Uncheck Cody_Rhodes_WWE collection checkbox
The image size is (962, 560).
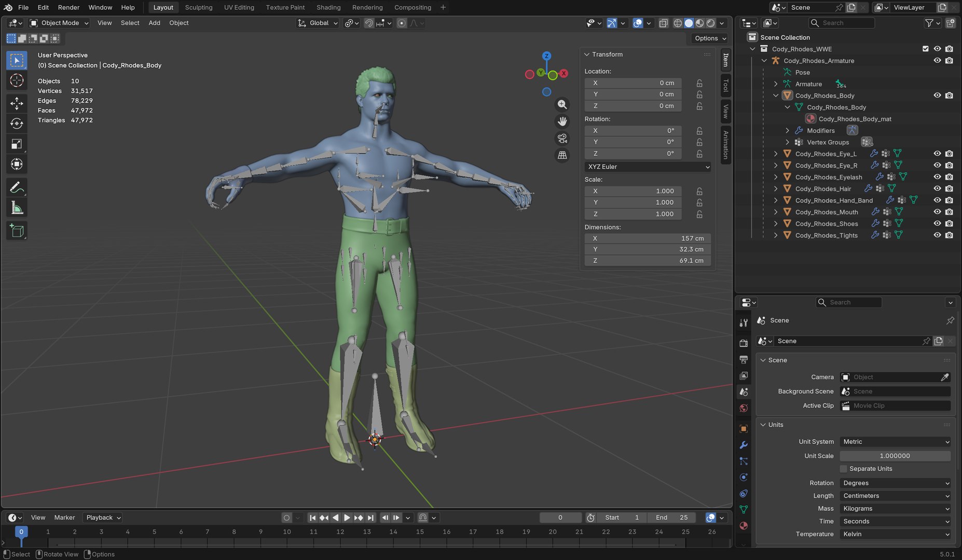click(x=925, y=49)
